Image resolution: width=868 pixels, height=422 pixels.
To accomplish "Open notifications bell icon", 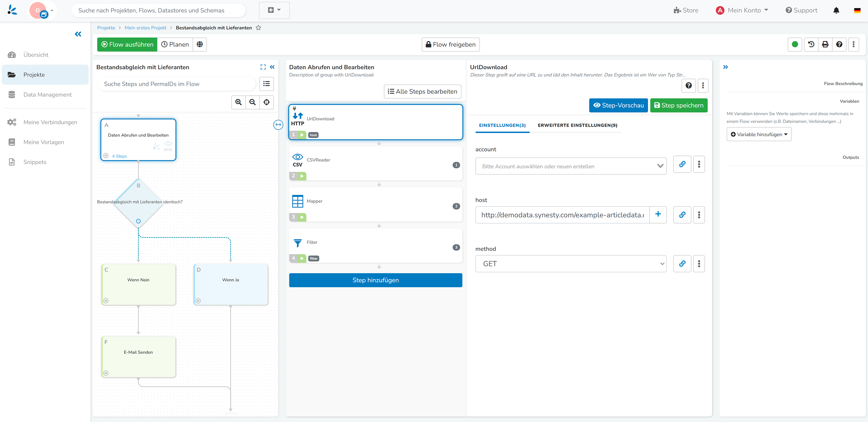I will click(836, 10).
